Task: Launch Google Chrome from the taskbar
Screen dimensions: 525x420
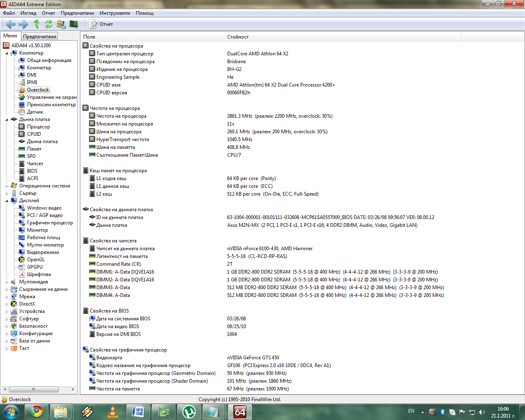Action: 37,411
